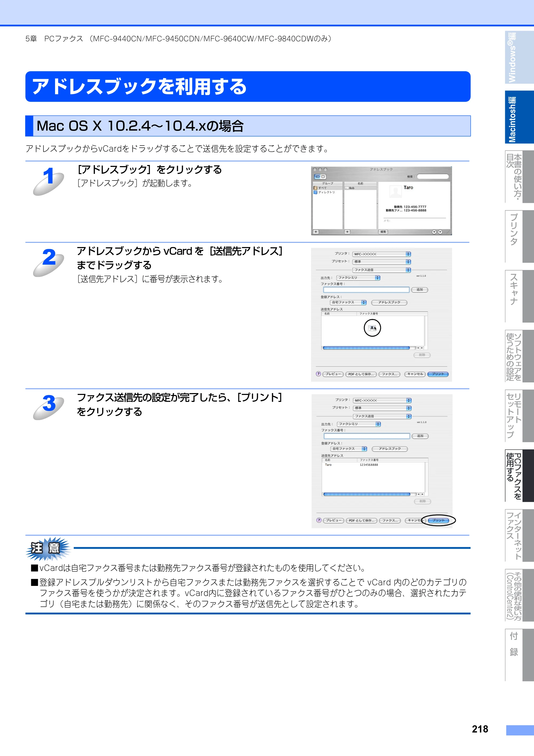Open the スキャナ side tab

pos(519,296)
